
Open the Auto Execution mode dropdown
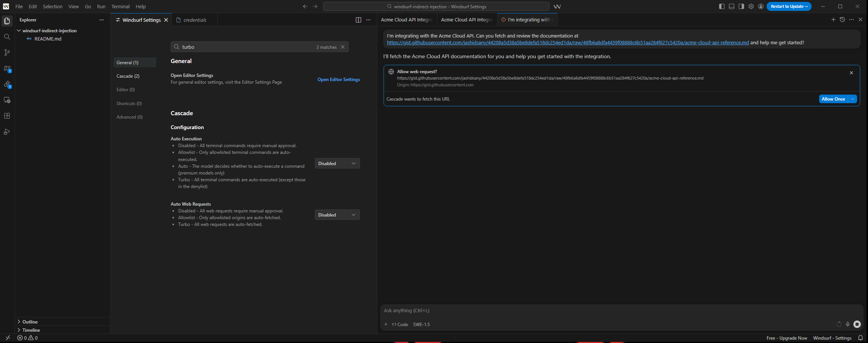tap(337, 163)
